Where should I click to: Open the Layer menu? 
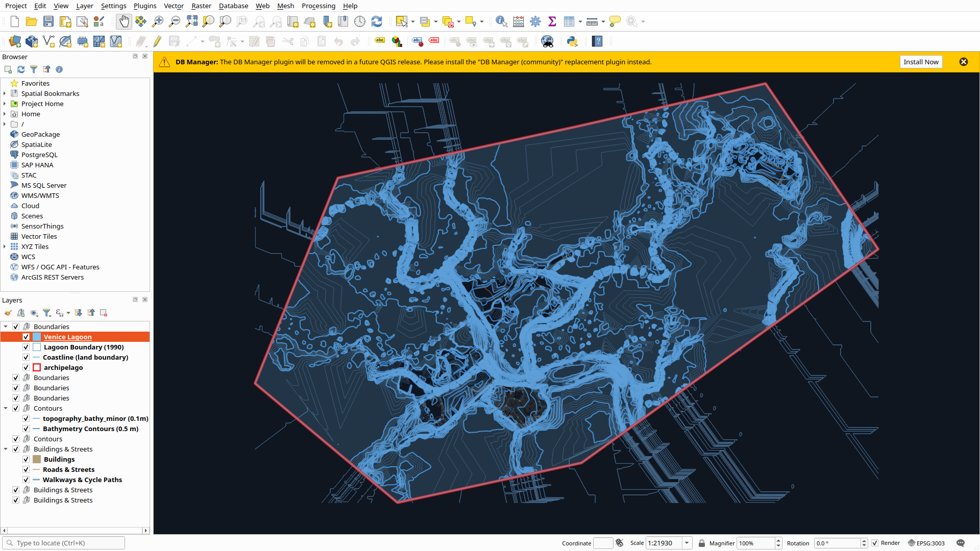(x=85, y=6)
